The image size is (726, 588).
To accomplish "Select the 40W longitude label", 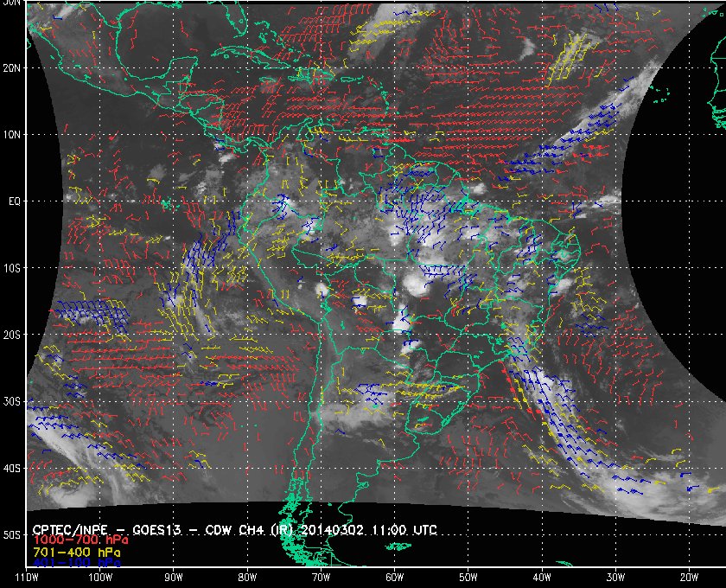I will click(x=542, y=578).
